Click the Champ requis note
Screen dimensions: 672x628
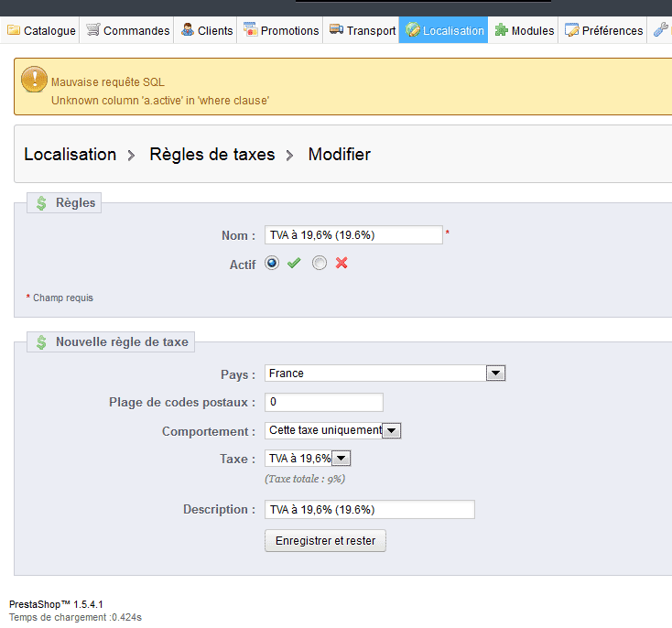pos(63,298)
